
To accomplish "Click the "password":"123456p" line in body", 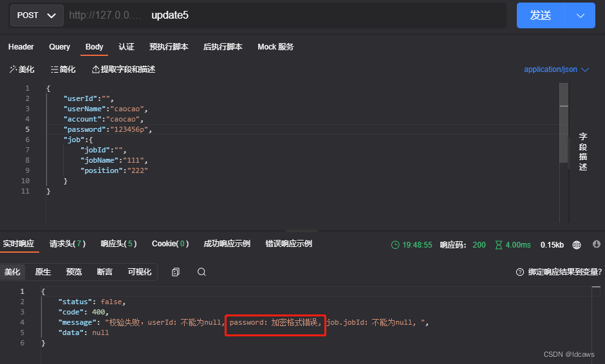I will [107, 129].
